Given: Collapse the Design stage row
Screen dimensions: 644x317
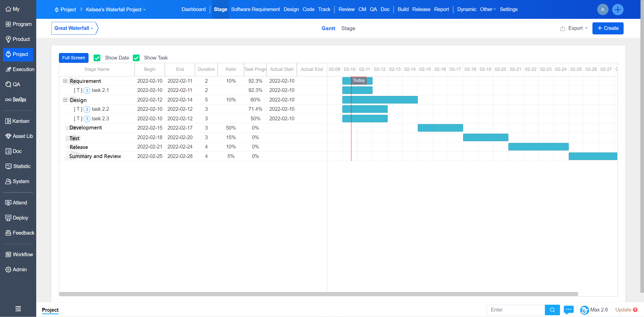Looking at the screenshot, I should coord(65,100).
